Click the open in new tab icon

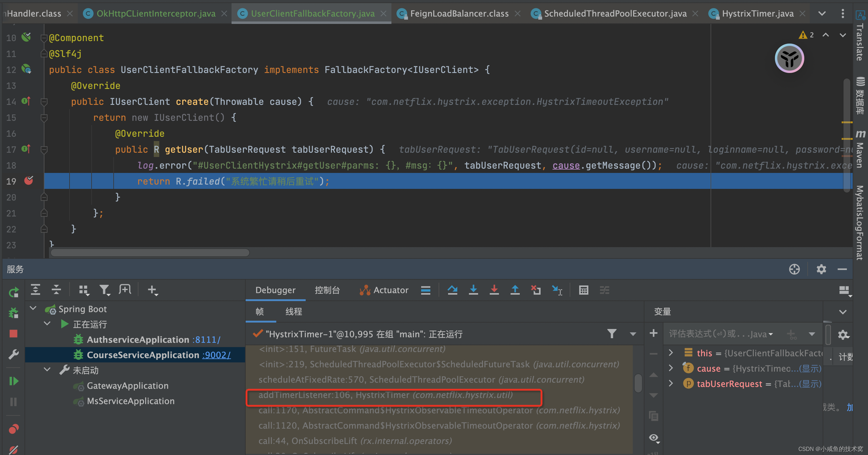coord(125,289)
